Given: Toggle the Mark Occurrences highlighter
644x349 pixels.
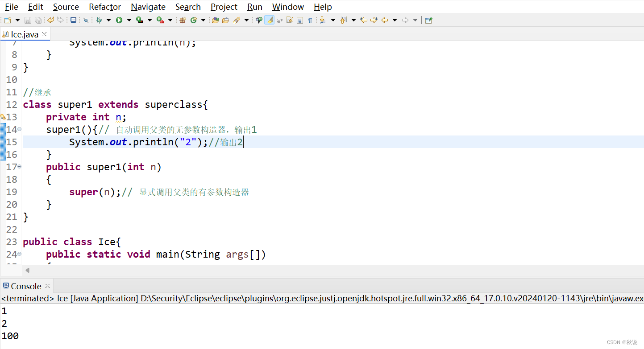Looking at the screenshot, I should point(269,20).
